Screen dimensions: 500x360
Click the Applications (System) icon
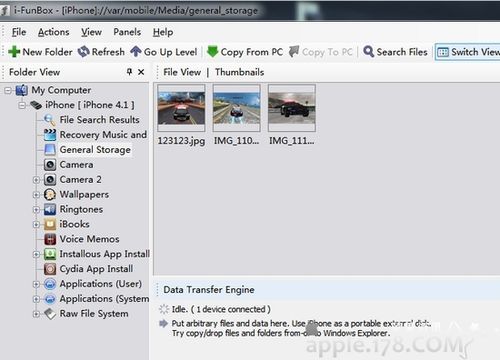point(50,299)
